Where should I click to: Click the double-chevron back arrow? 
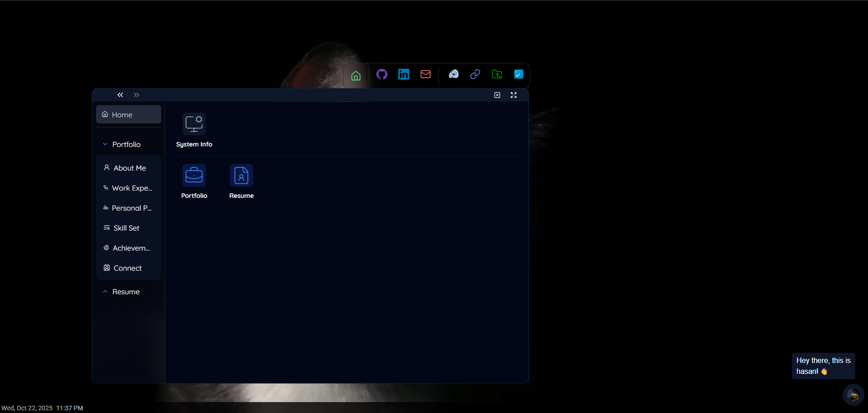(120, 95)
